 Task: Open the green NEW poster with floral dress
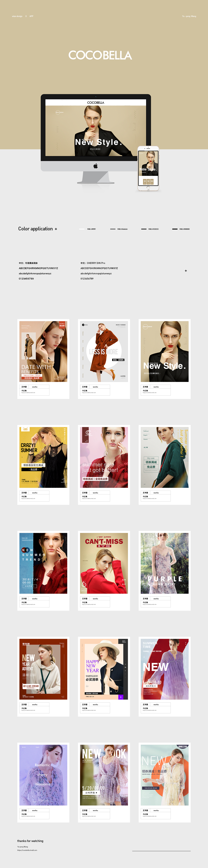[x=165, y=775]
